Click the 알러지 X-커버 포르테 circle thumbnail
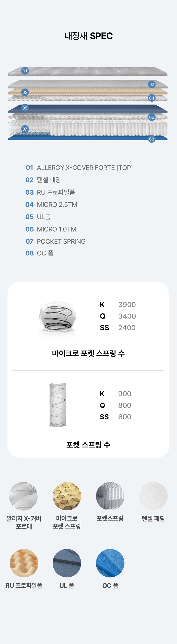177x644 pixels. [x=24, y=496]
